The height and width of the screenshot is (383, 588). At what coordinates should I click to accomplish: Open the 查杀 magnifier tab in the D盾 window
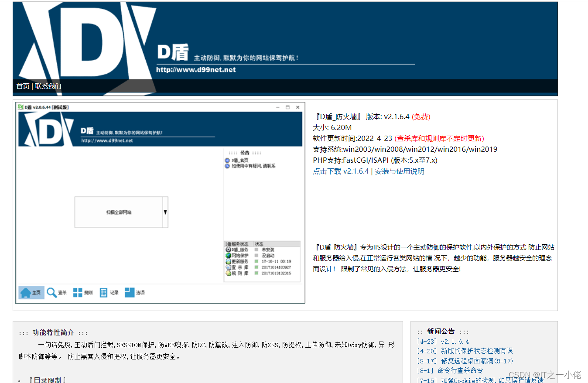tap(57, 293)
